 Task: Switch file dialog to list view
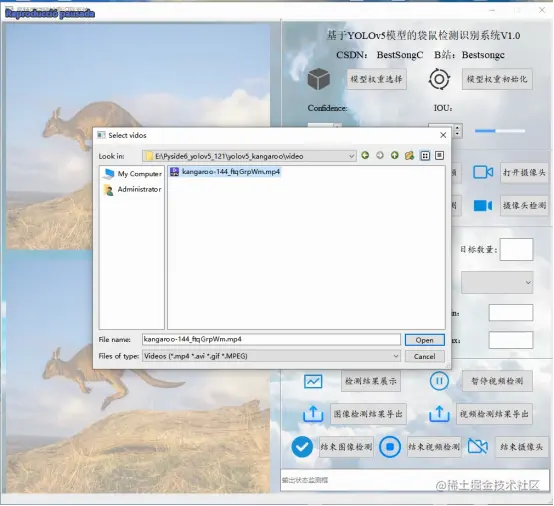click(425, 155)
